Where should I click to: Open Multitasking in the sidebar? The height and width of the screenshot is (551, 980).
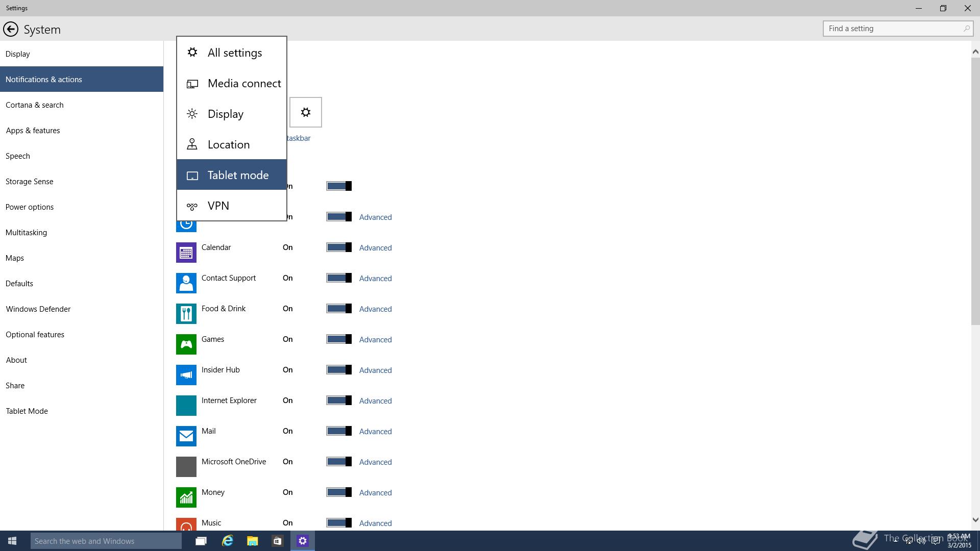82,232
